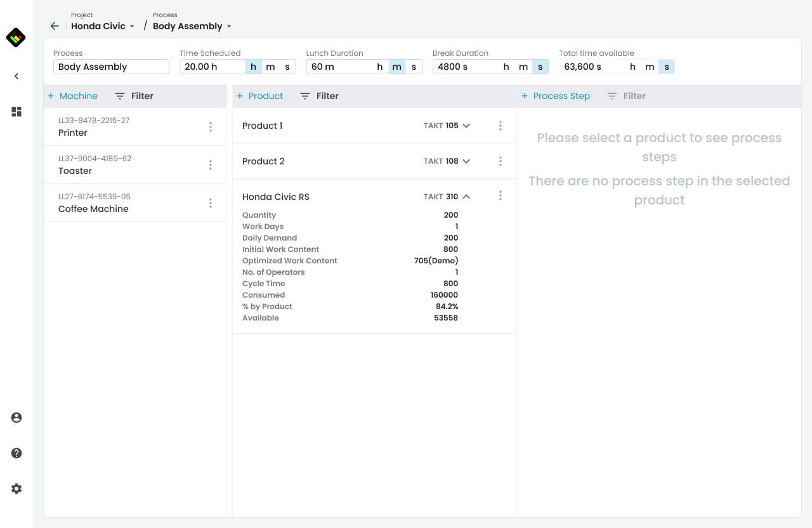The height and width of the screenshot is (528, 812).
Task: Switch Lunch Duration unit to hours
Action: [x=380, y=67]
